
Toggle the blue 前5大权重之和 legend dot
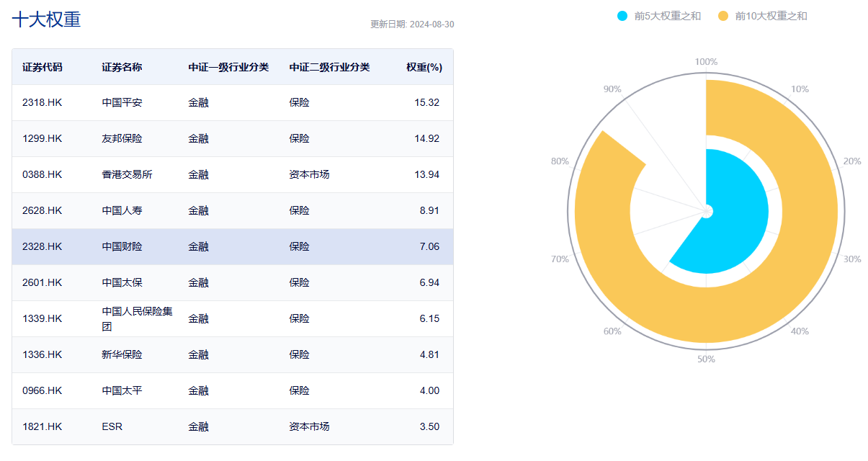[x=623, y=16]
